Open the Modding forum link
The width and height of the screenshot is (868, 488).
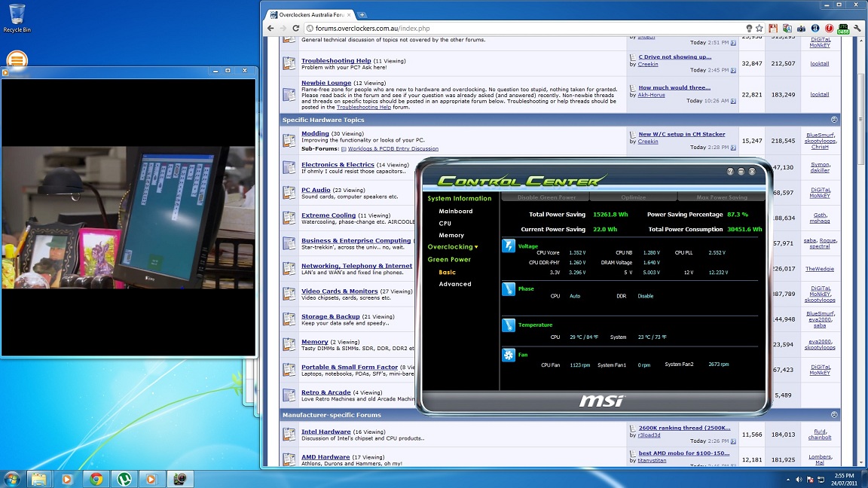(315, 133)
